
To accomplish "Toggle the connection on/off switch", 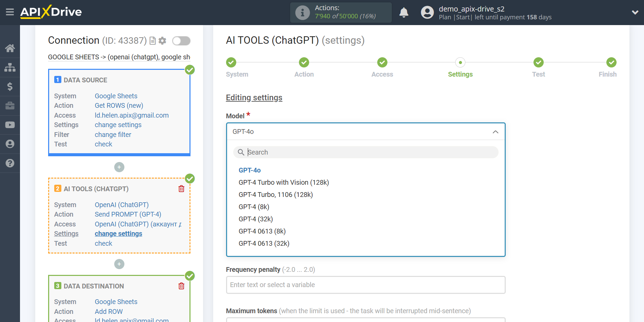I will pos(181,41).
